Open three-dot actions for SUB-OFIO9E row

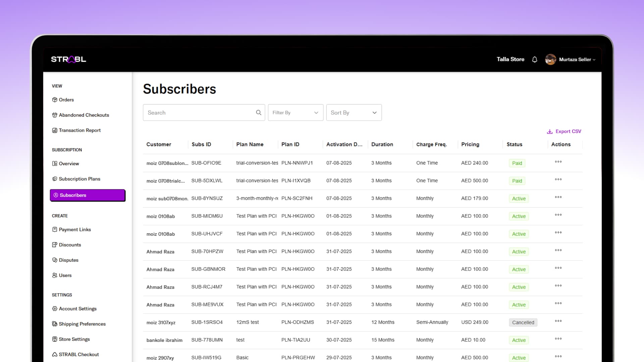(558, 162)
